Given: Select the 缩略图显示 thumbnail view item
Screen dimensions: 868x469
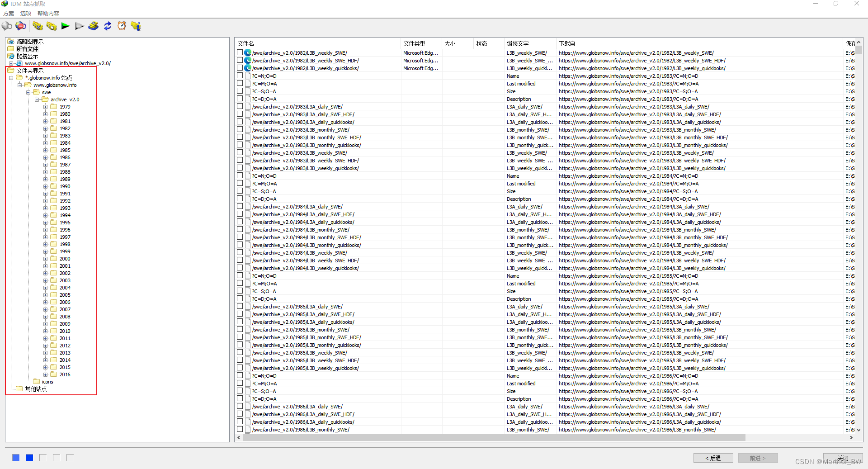Looking at the screenshot, I should tap(30, 42).
